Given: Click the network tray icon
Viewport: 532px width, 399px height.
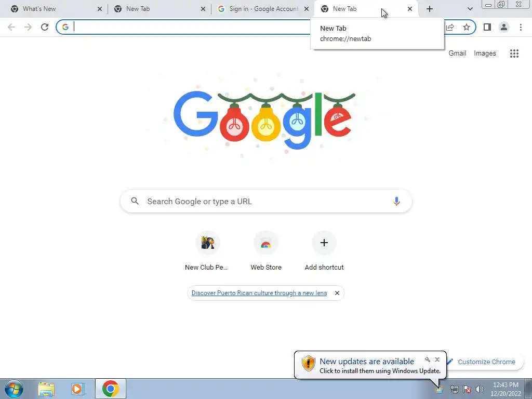Looking at the screenshot, I should click(x=454, y=389).
